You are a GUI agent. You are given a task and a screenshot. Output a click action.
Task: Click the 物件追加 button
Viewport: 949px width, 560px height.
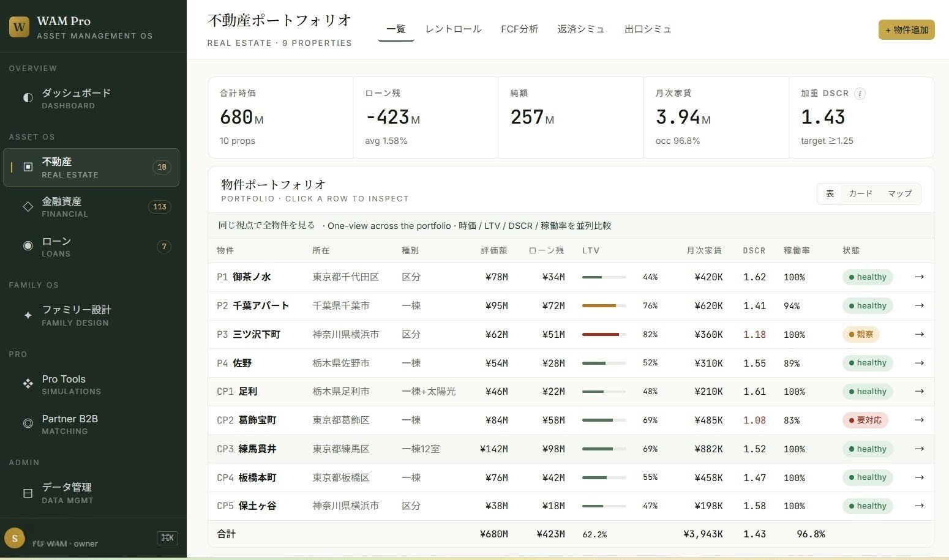[906, 29]
